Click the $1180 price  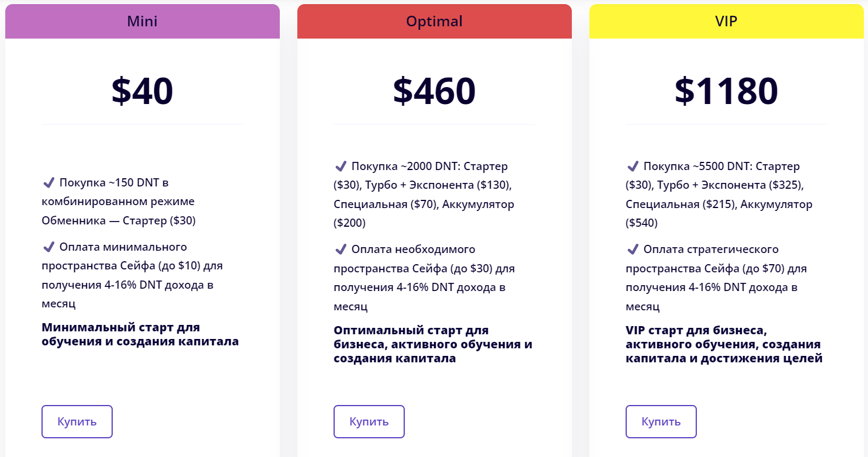tap(727, 91)
